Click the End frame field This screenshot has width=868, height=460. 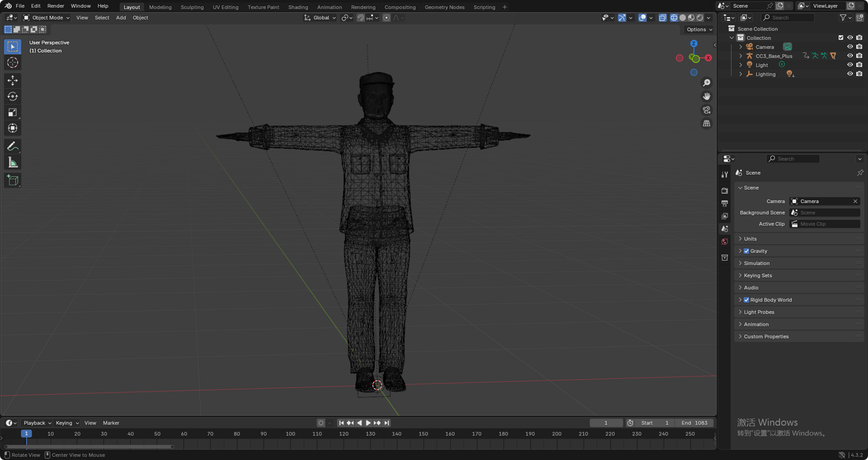694,423
